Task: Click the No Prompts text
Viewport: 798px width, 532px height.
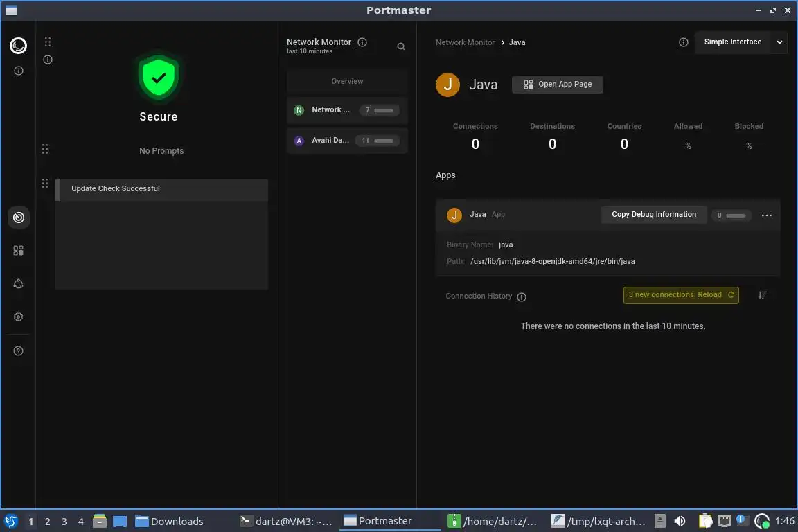Action: pos(161,151)
